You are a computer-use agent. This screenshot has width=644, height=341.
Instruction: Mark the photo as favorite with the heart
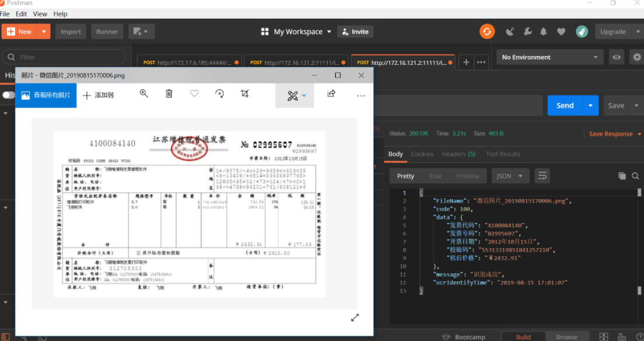point(194,93)
